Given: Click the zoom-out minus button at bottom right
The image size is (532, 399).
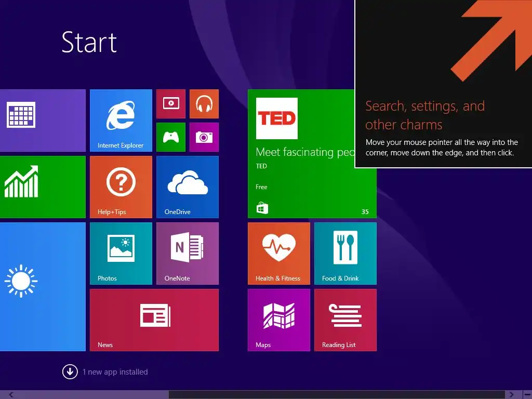Looking at the screenshot, I should (527, 395).
